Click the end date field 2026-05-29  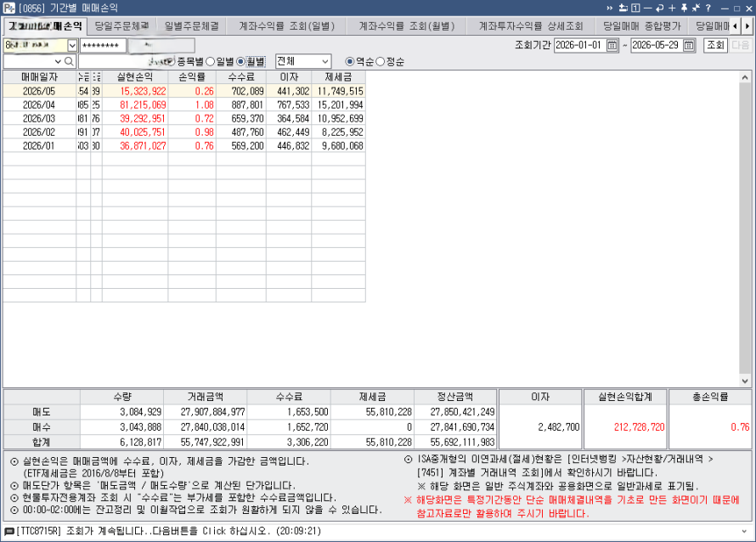pyautogui.click(x=657, y=45)
